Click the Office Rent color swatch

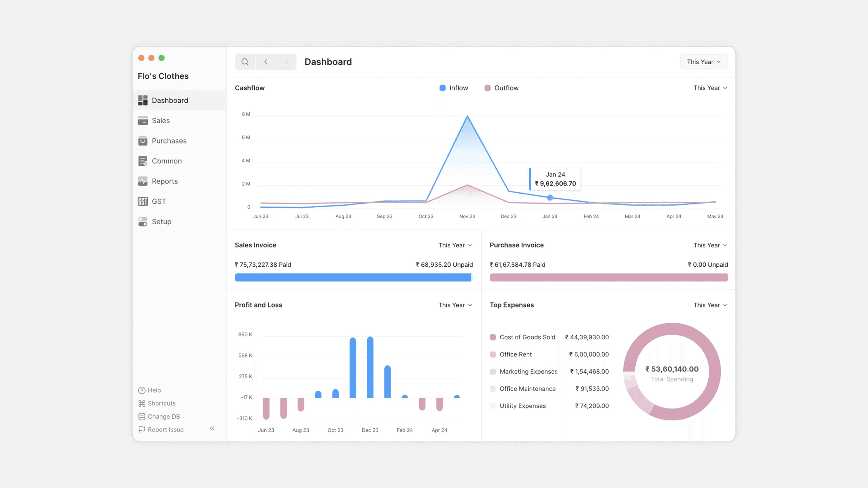[493, 354]
